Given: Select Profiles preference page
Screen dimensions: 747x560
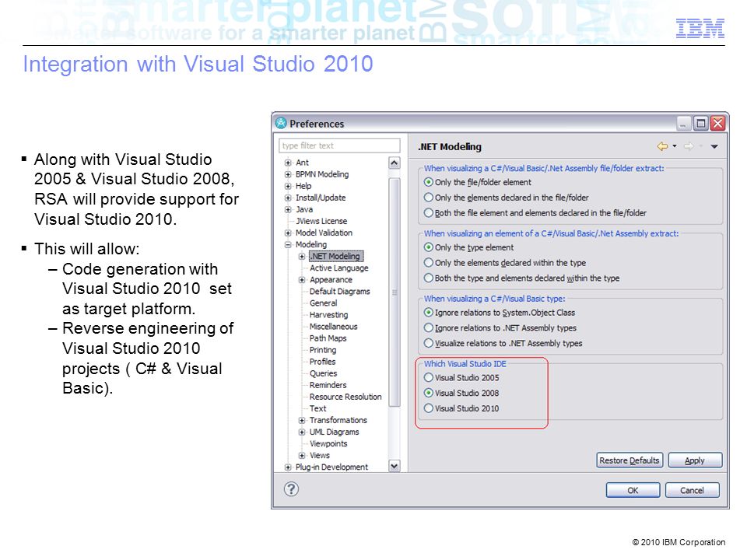Looking at the screenshot, I should (x=322, y=362).
